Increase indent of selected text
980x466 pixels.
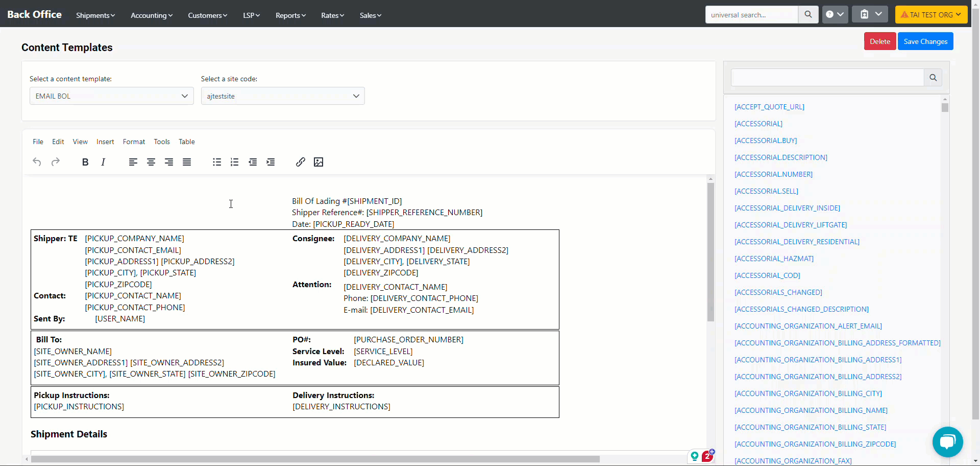(271, 162)
